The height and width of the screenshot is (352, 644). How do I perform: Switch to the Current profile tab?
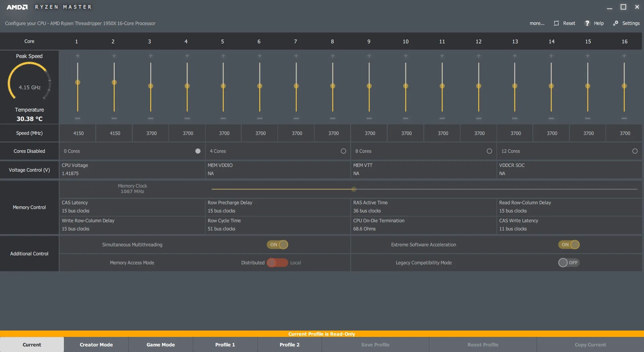tap(32, 345)
